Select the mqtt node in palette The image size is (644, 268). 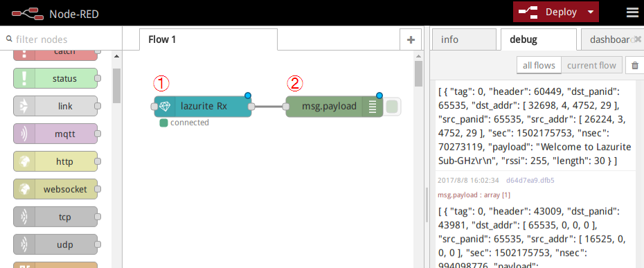(55, 134)
